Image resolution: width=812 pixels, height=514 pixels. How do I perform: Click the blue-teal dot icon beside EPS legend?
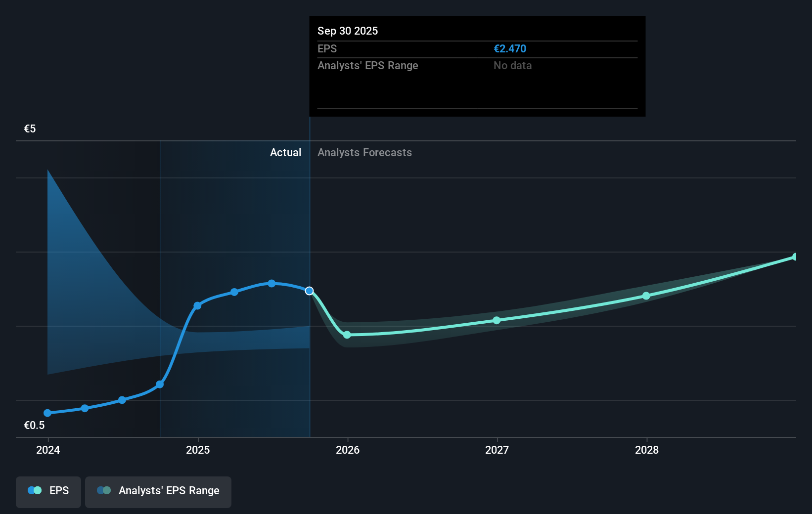tap(35, 491)
